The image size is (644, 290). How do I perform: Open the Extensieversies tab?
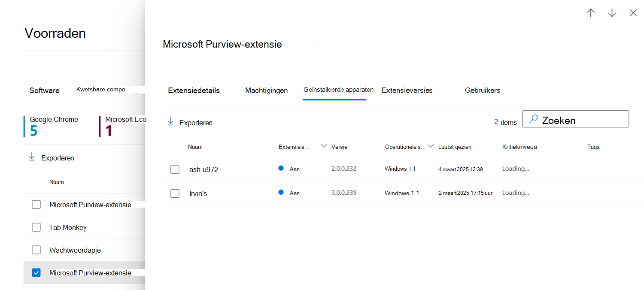point(407,91)
